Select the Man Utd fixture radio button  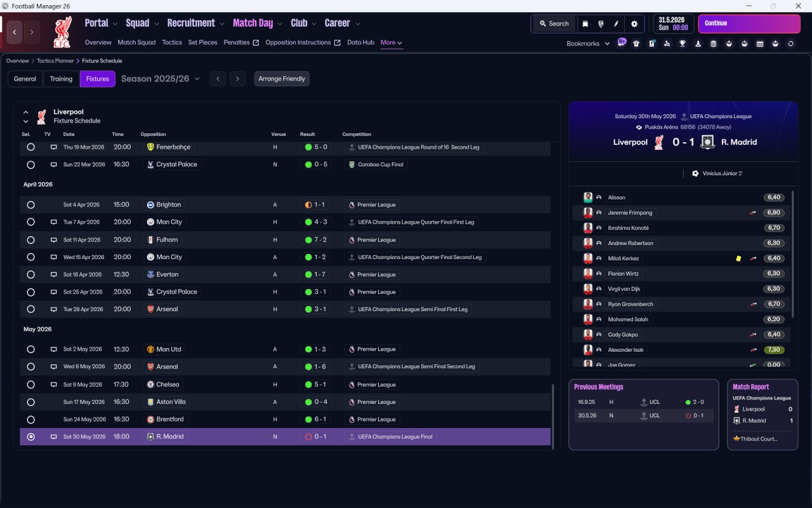(30, 349)
